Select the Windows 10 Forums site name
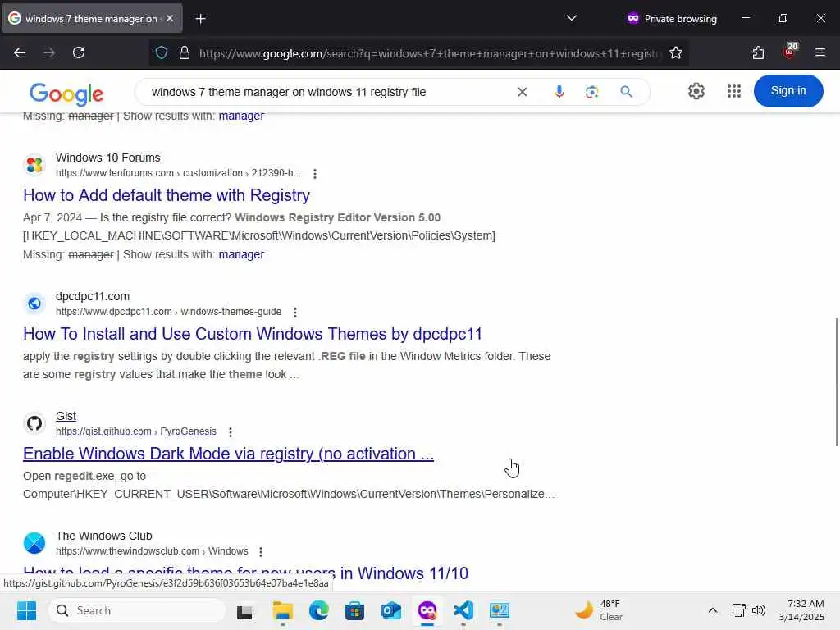Screen dimensions: 840x630 (107, 157)
